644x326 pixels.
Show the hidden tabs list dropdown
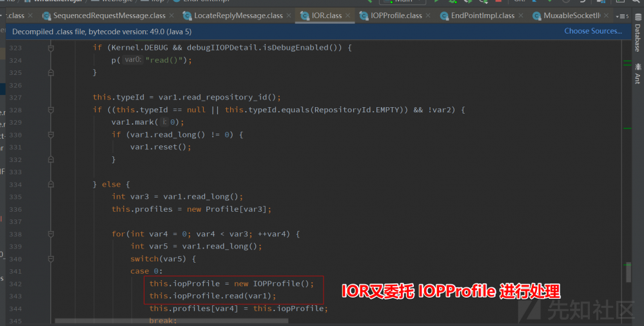pyautogui.click(x=622, y=16)
